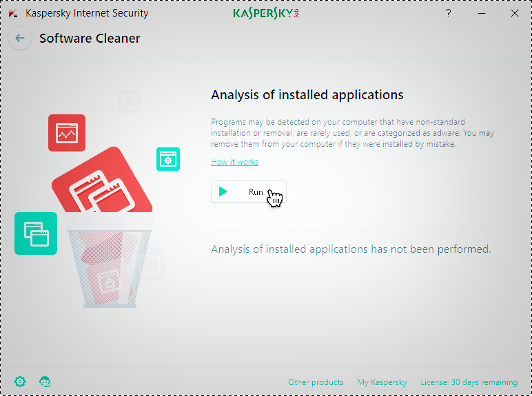Go back using the arrow beside Software Cleaner
Viewport: 532px width, 396px height.
pos(20,39)
